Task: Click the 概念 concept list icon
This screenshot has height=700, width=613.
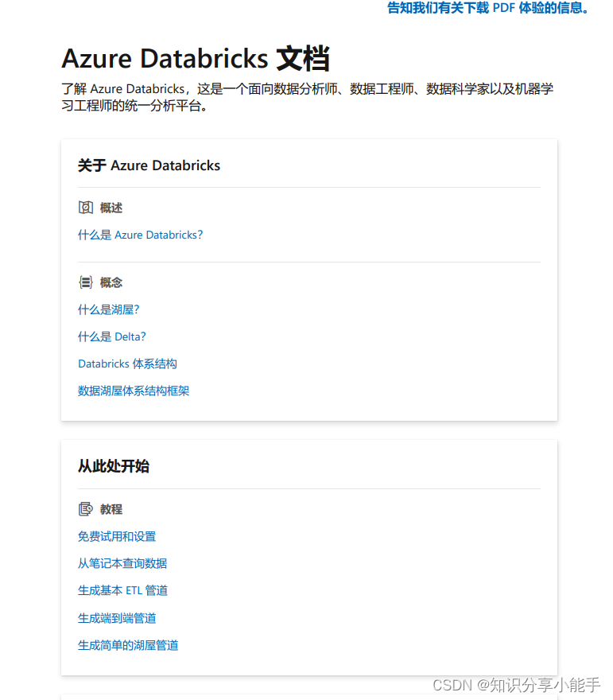Action: pyautogui.click(x=86, y=282)
